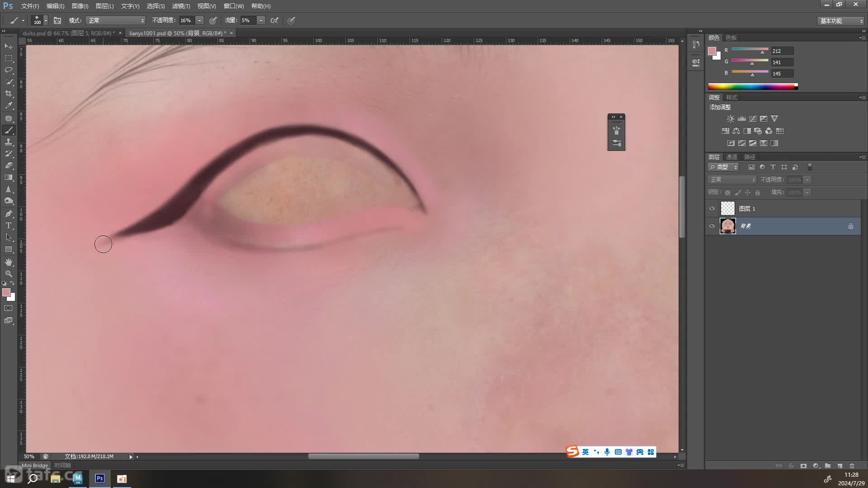
Task: Select the Rectangle shape tool
Action: (x=9, y=249)
